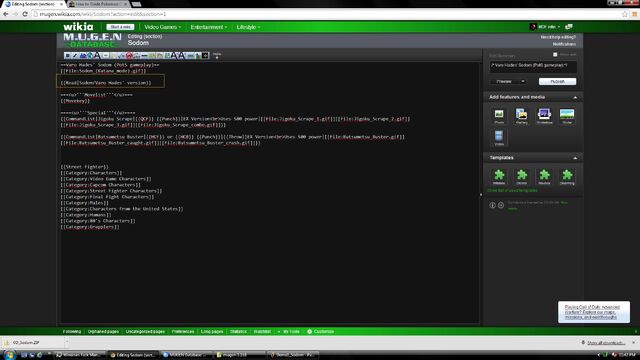The image size is (640, 360).
Task: Insert the last green puzzle template
Action: (567, 177)
